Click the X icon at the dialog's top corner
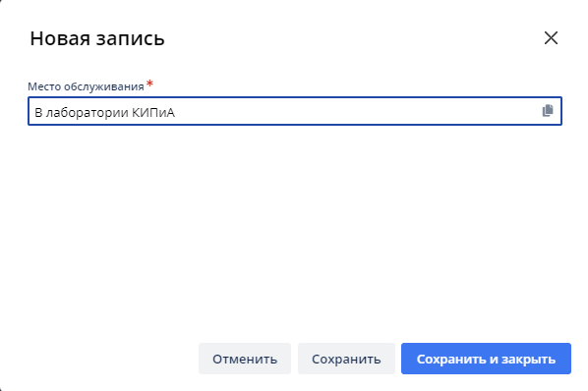Screen dimensions: 588x391 point(551,38)
